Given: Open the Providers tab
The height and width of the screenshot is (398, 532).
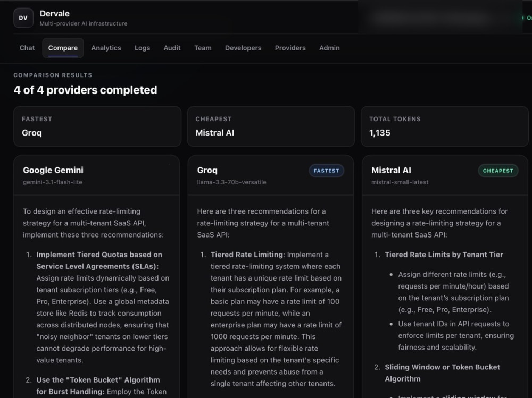Looking at the screenshot, I should (x=290, y=48).
